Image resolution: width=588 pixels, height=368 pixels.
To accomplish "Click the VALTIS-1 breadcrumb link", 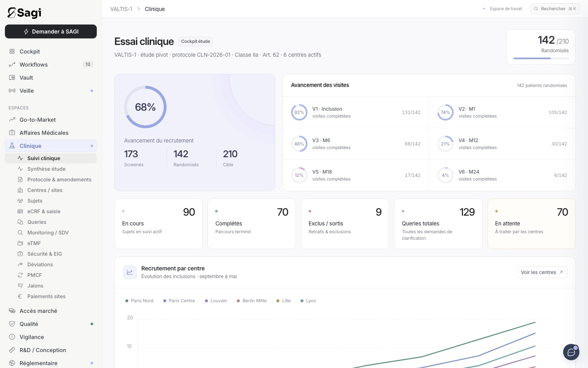I will [x=121, y=9].
